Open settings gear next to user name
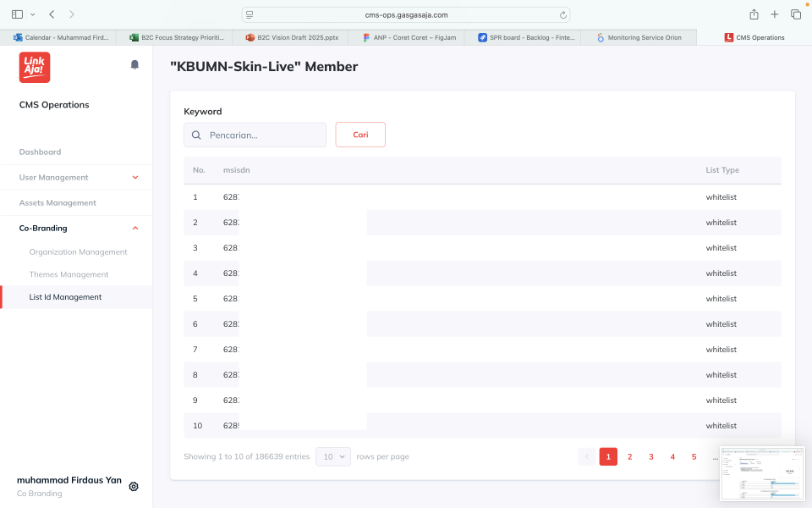 134,486
